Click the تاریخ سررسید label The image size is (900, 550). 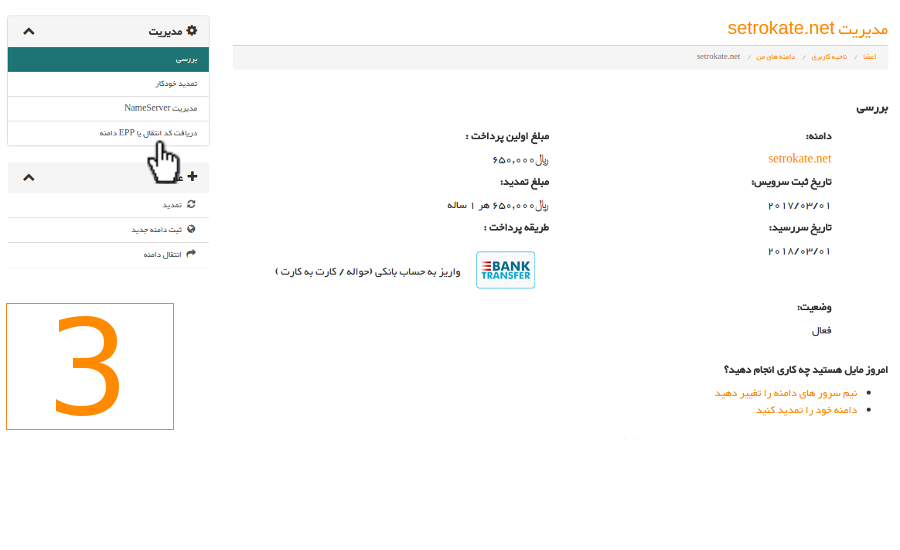pyautogui.click(x=800, y=228)
